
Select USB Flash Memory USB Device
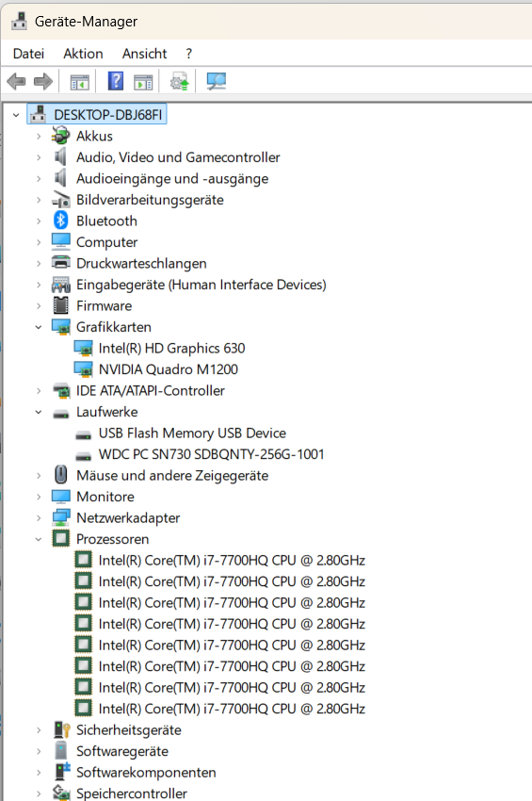[192, 433]
